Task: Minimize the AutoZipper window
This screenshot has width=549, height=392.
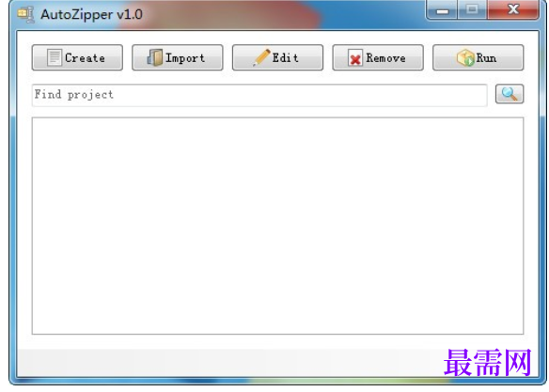Action: click(442, 9)
